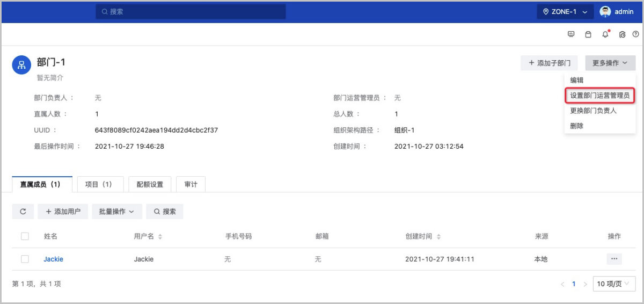The height and width of the screenshot is (304, 644).
Task: Tick the checkbox for Jackie row
Action: pyautogui.click(x=25, y=259)
